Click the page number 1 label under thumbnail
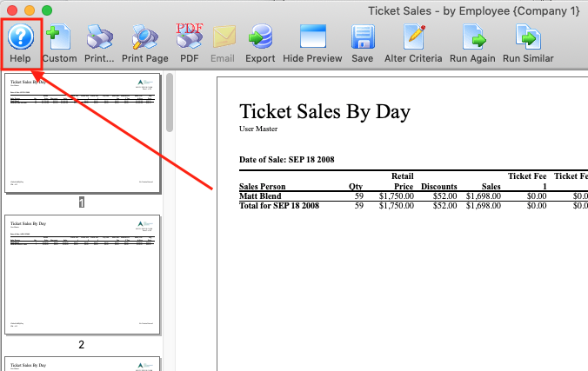The height and width of the screenshot is (371, 588). coord(82,202)
